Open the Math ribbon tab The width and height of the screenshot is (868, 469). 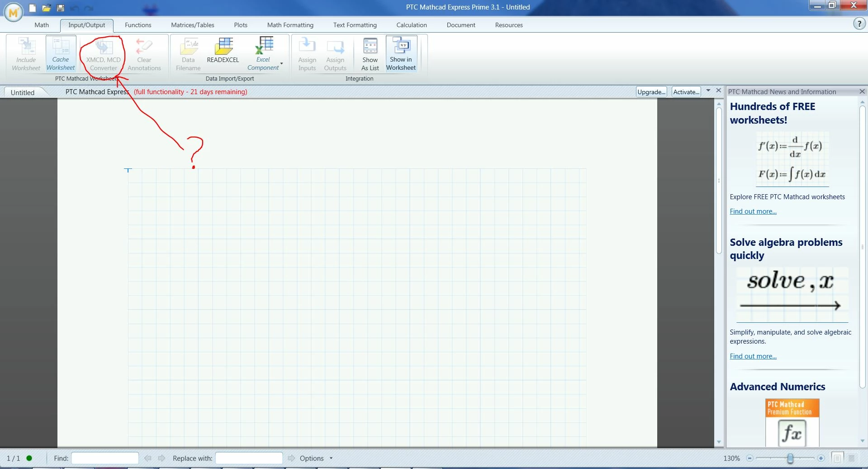(42, 25)
